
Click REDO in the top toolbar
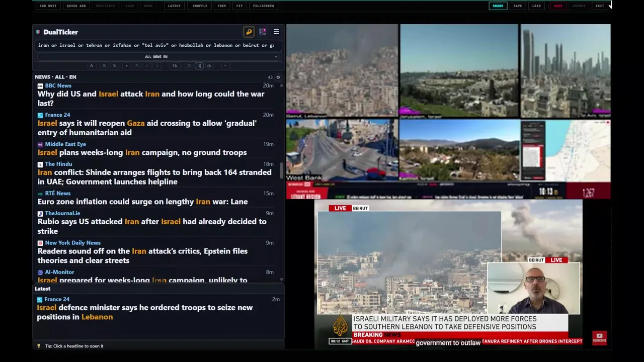point(148,6)
